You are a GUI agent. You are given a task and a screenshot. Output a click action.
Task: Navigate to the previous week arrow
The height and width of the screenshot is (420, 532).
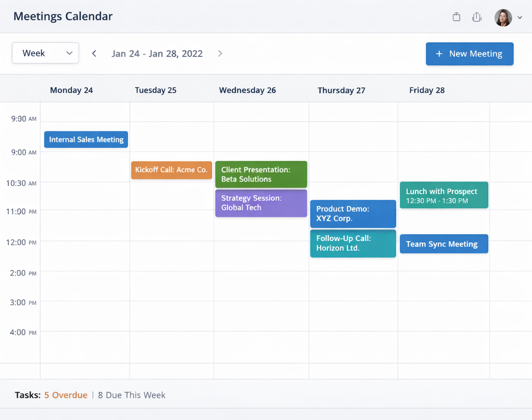tap(94, 53)
